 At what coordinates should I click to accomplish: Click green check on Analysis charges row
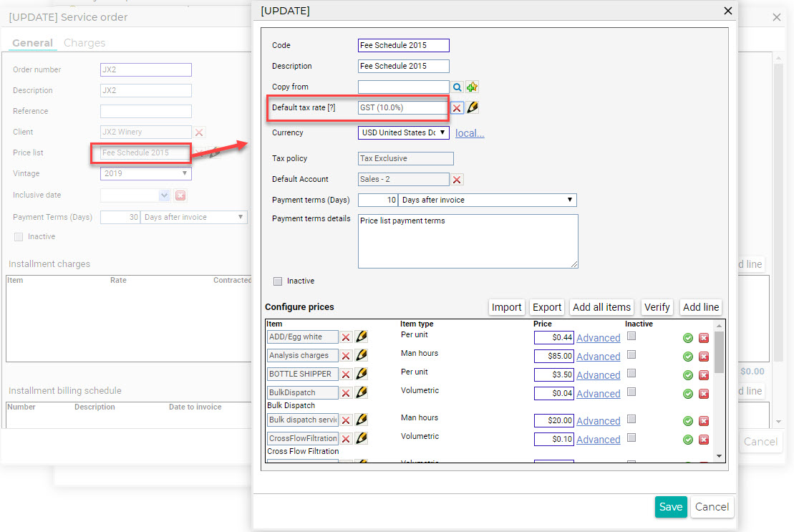click(x=687, y=357)
